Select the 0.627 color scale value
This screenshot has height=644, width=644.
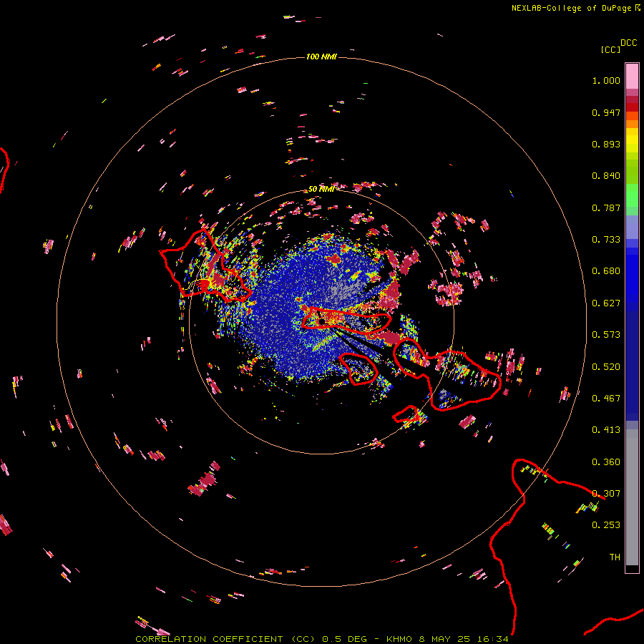coord(606,303)
